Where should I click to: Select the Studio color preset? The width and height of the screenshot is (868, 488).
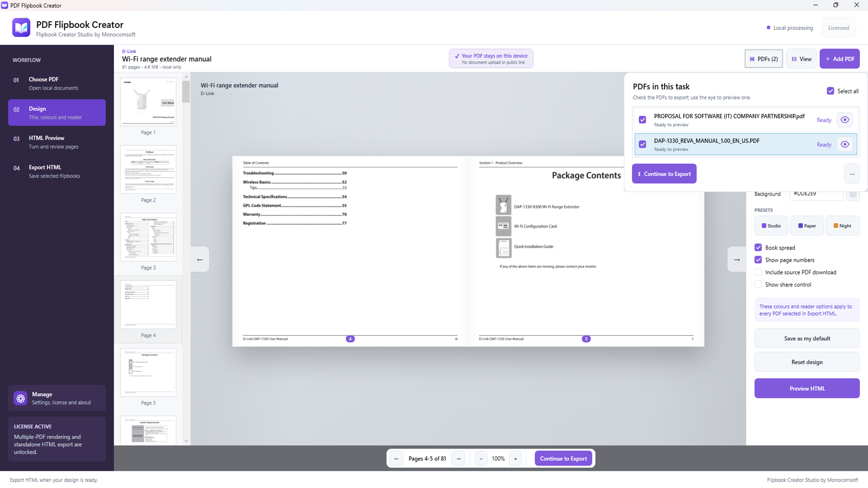pyautogui.click(x=771, y=226)
